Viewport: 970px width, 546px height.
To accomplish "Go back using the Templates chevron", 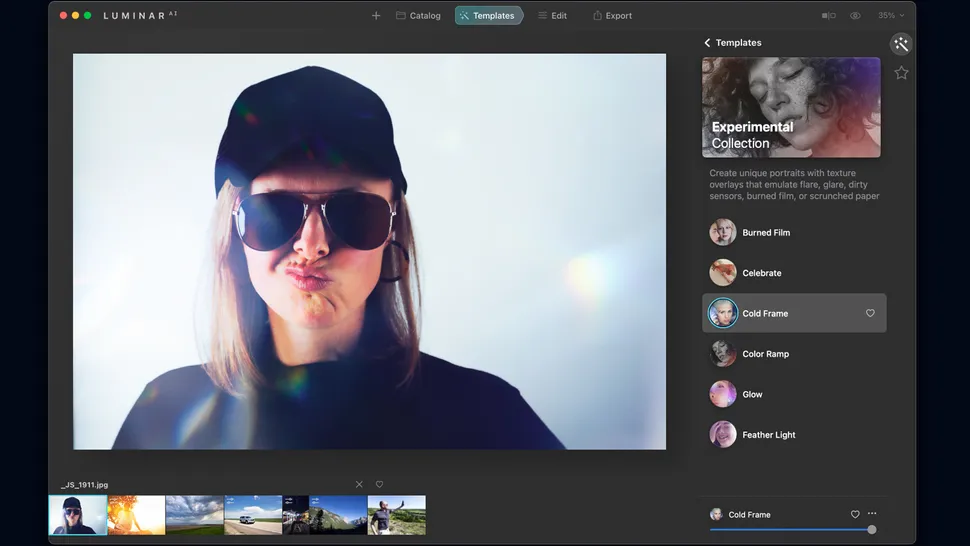I will (708, 43).
